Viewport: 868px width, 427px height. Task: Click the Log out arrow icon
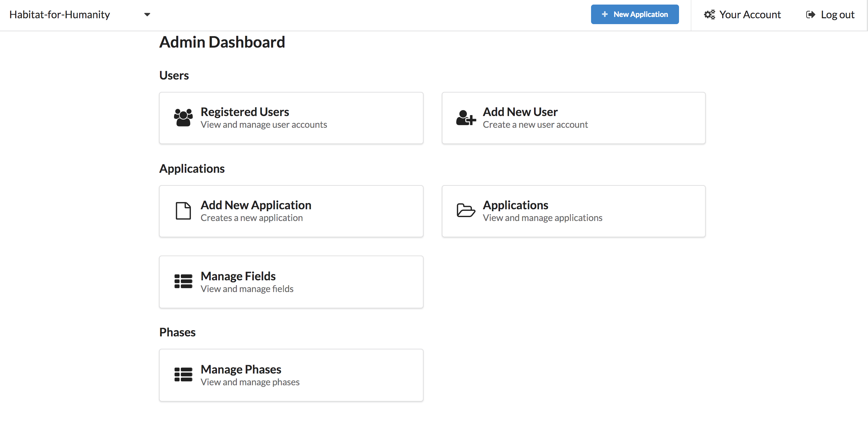810,15
